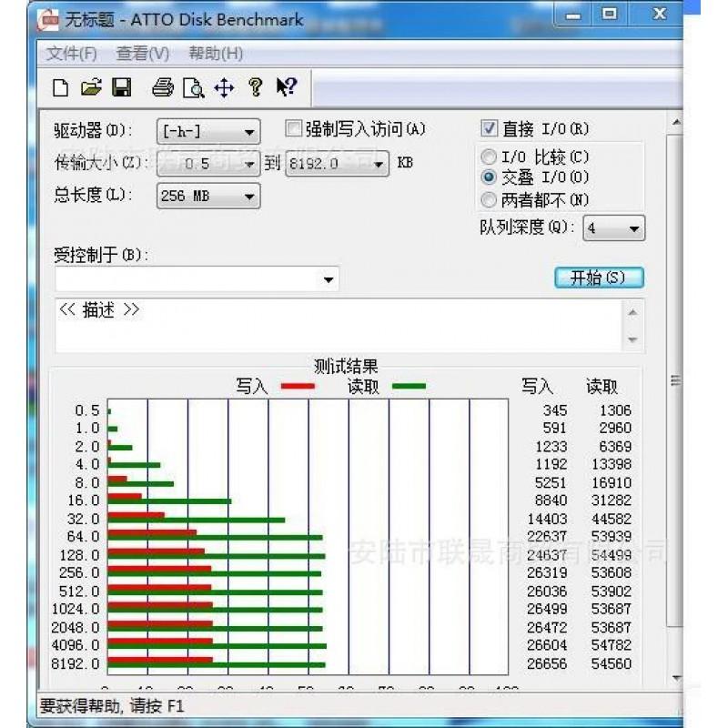Viewport: 728px width, 728px height.
Task: Click the main panel scroll down arrow
Action: 676,678
